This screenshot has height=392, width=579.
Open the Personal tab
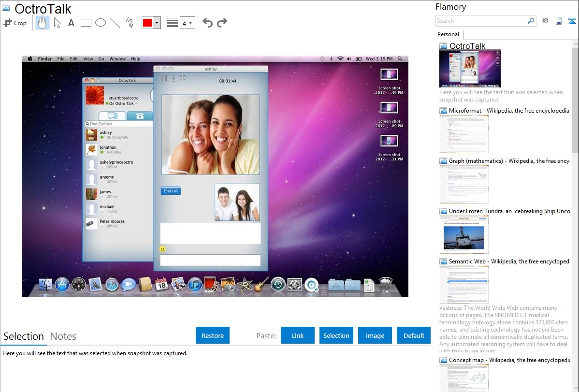(x=449, y=34)
